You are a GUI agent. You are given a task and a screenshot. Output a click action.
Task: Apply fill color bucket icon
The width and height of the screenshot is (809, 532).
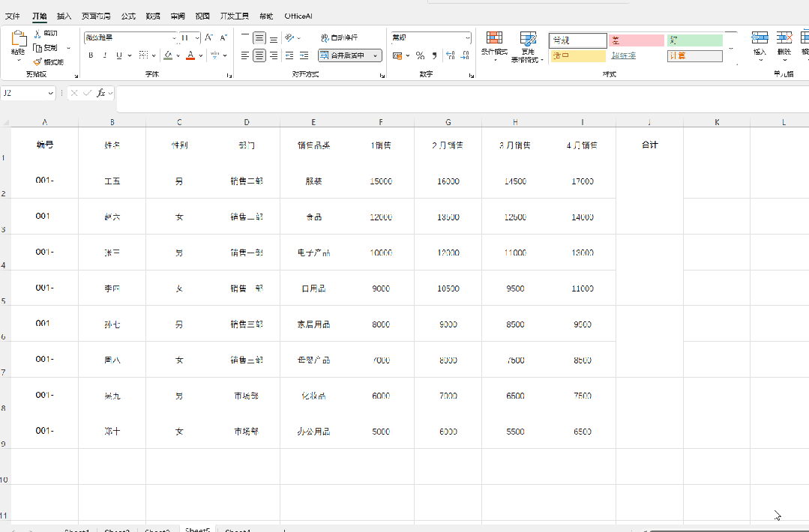coord(168,55)
